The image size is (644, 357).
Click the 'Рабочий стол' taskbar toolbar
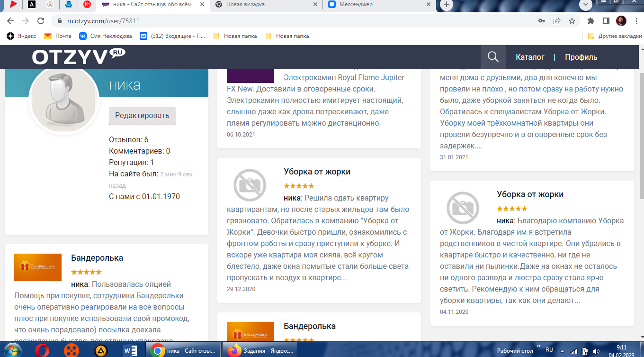click(515, 351)
